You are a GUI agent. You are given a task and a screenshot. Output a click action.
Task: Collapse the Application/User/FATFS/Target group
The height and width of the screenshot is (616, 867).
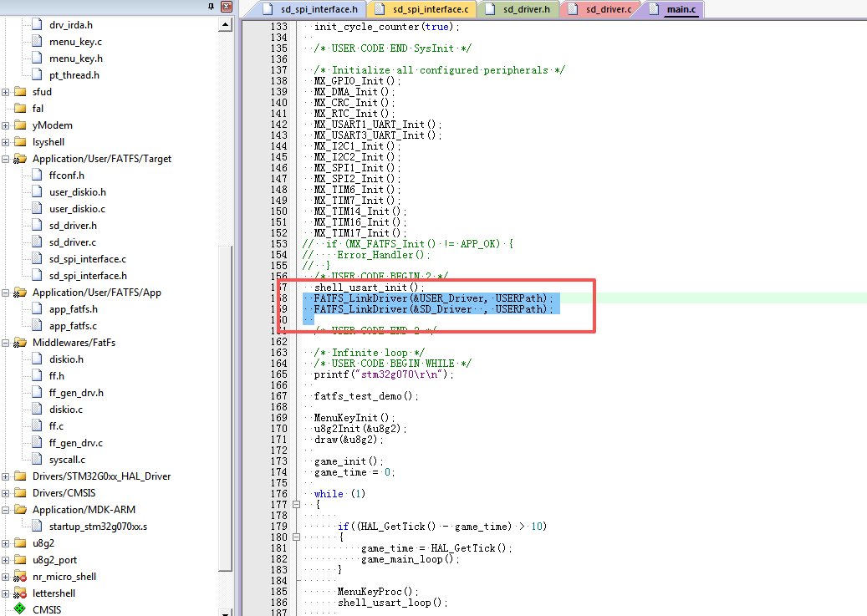6,159
